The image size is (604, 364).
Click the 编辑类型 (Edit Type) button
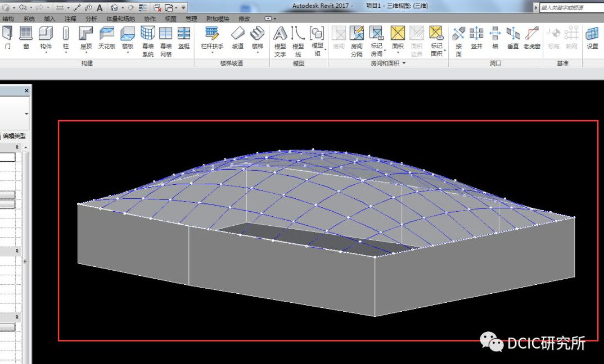tap(13, 136)
